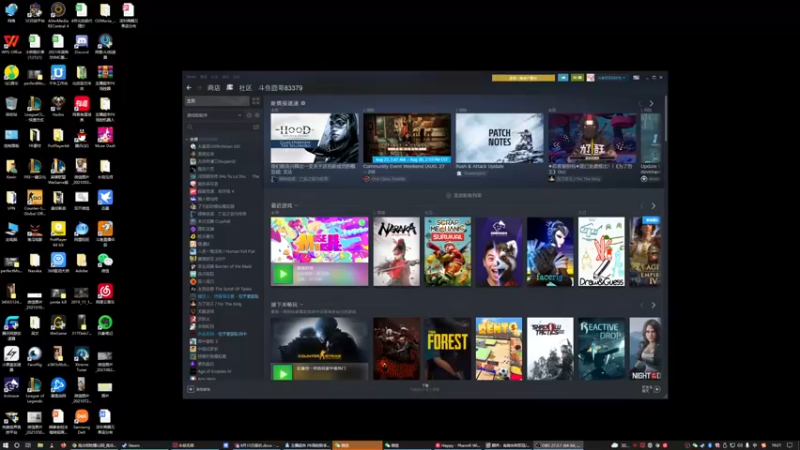Open the Muse Dash desktop shortcut

pyautogui.click(x=105, y=138)
